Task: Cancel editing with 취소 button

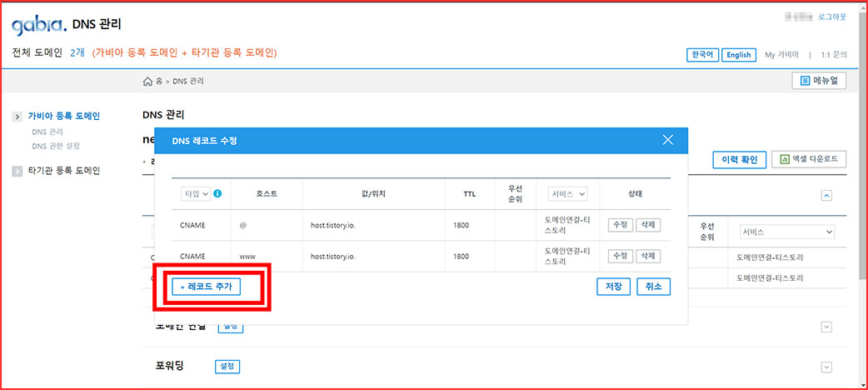Action: coord(654,287)
